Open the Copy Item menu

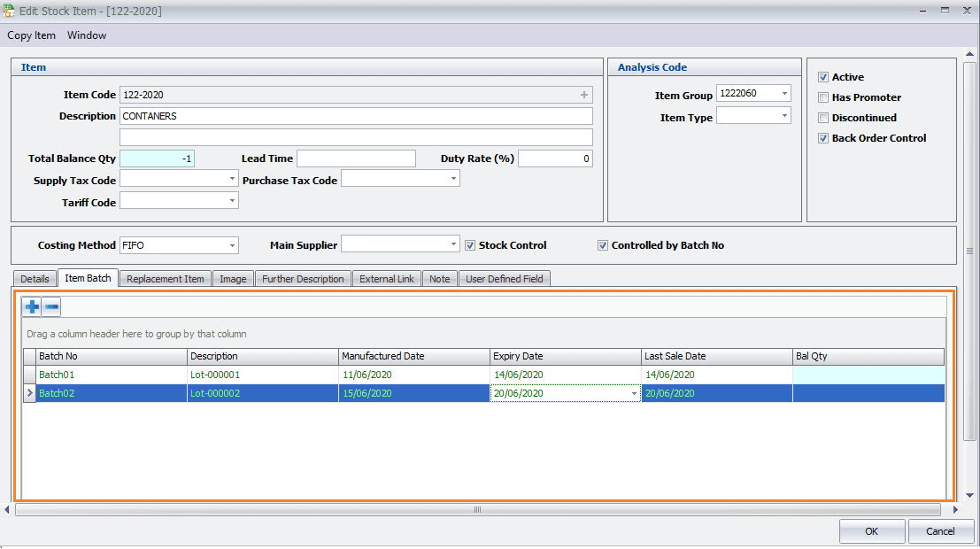pyautogui.click(x=32, y=35)
